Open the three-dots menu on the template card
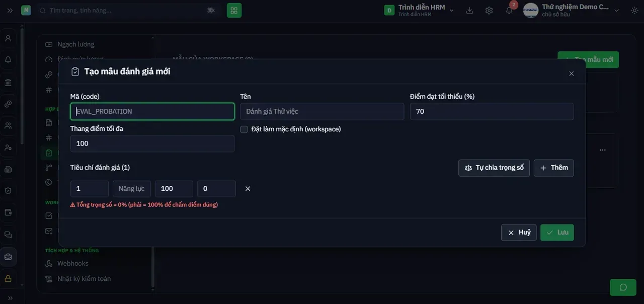 coord(603,150)
